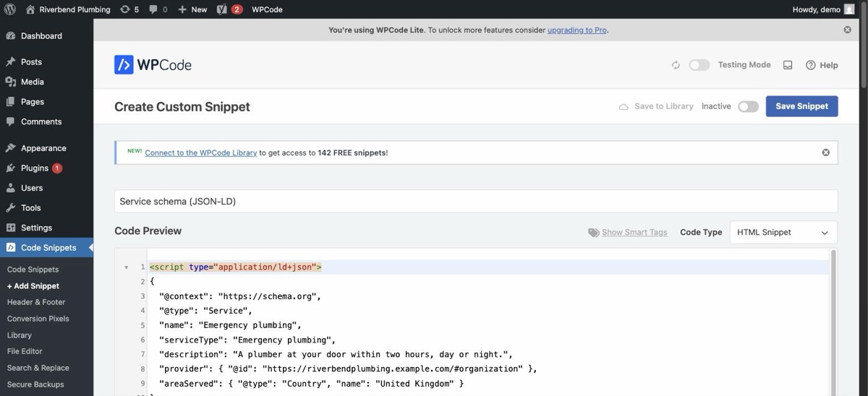Toggle the snippet Inactive switch
The height and width of the screenshot is (396, 868).
click(x=748, y=106)
